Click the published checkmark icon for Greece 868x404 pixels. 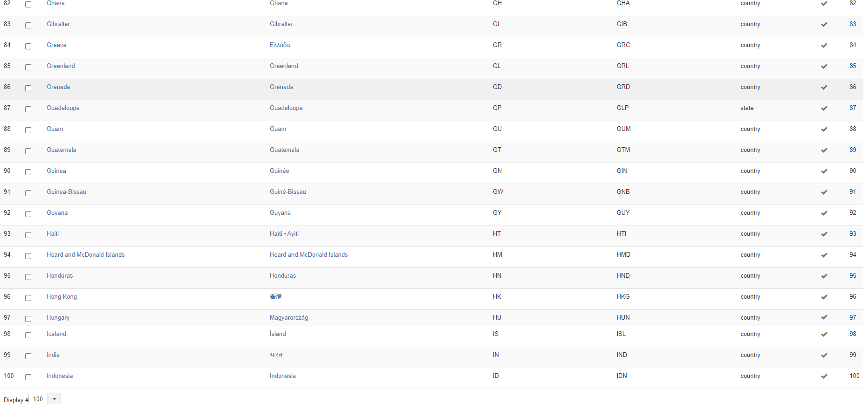click(x=824, y=46)
